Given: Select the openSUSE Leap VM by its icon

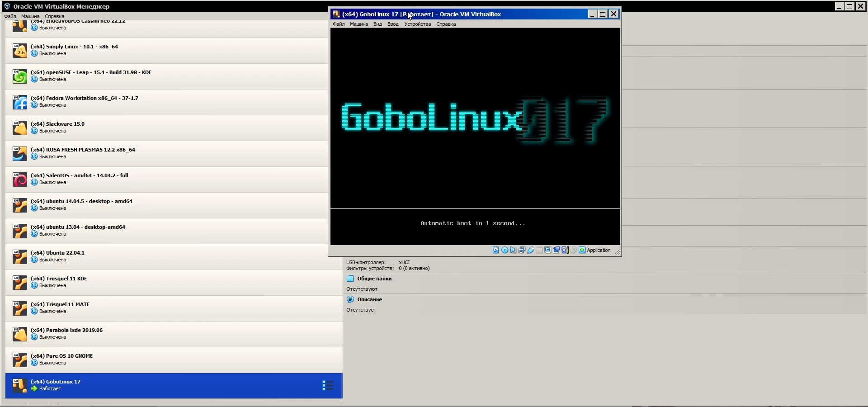Looking at the screenshot, I should (x=19, y=76).
